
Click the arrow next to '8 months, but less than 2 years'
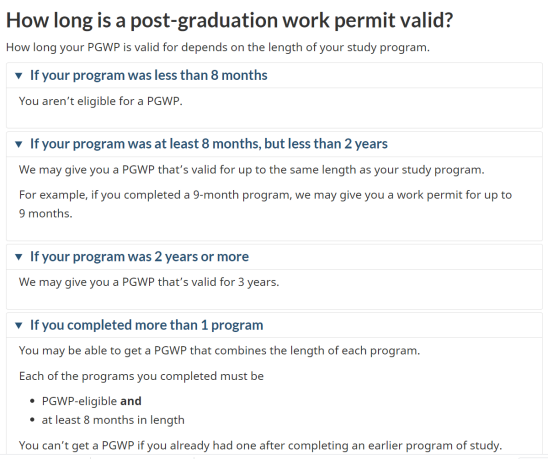(x=19, y=144)
